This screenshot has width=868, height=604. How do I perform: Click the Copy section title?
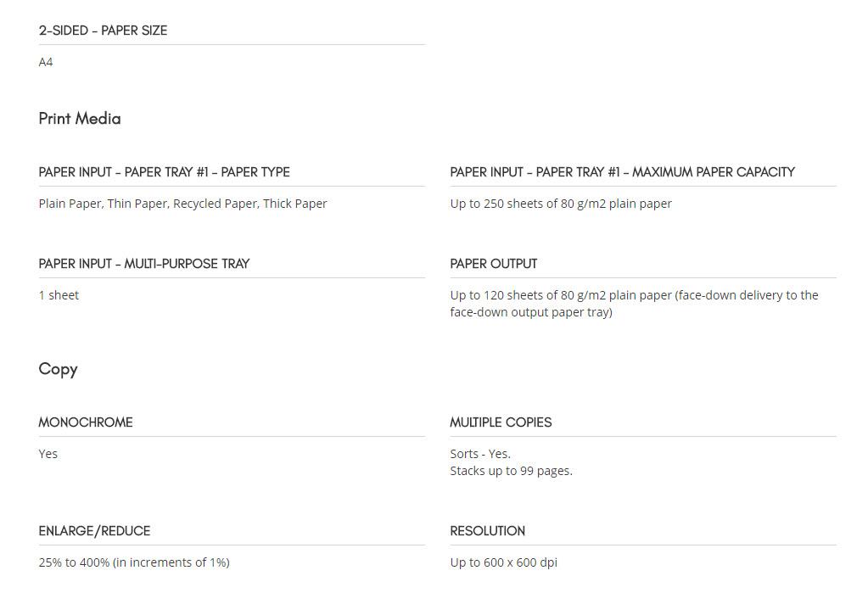click(x=59, y=369)
